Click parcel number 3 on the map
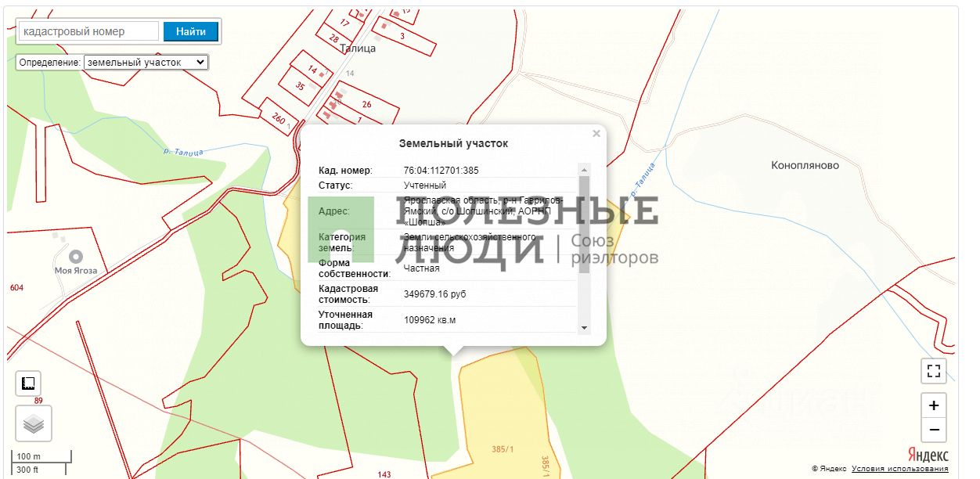The image size is (980, 479). click(x=402, y=36)
